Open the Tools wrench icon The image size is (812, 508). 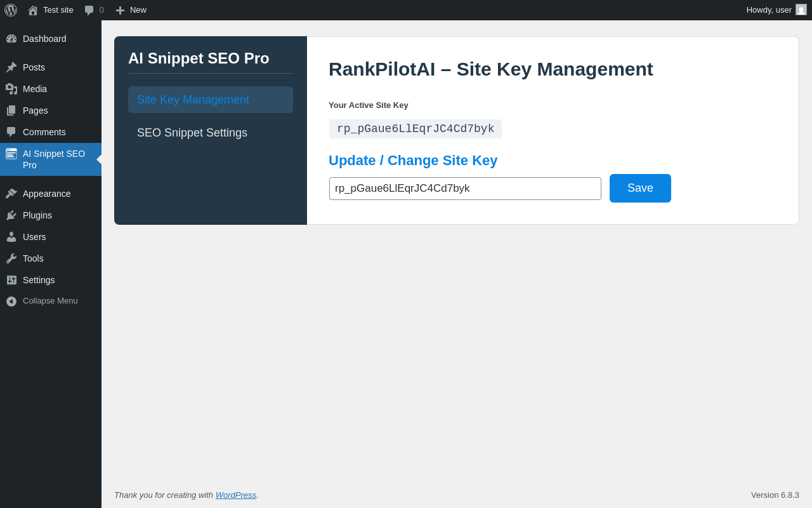point(11,258)
